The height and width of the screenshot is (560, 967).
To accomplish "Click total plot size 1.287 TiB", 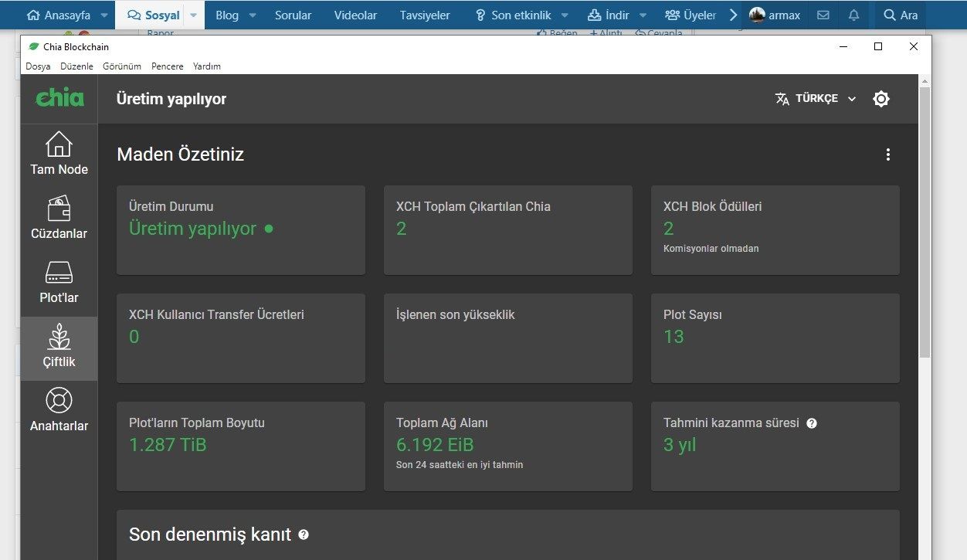I will point(168,445).
